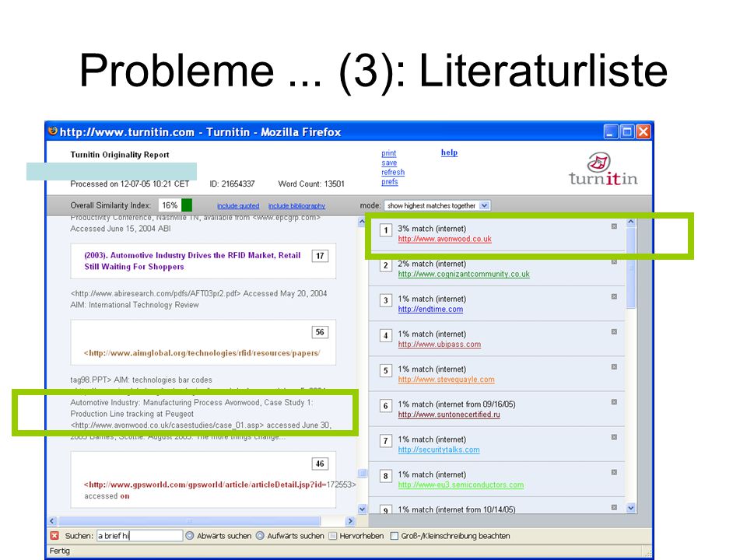Open the mode dropdown showing highest matches together
The height and width of the screenshot is (560, 747).
[437, 205]
